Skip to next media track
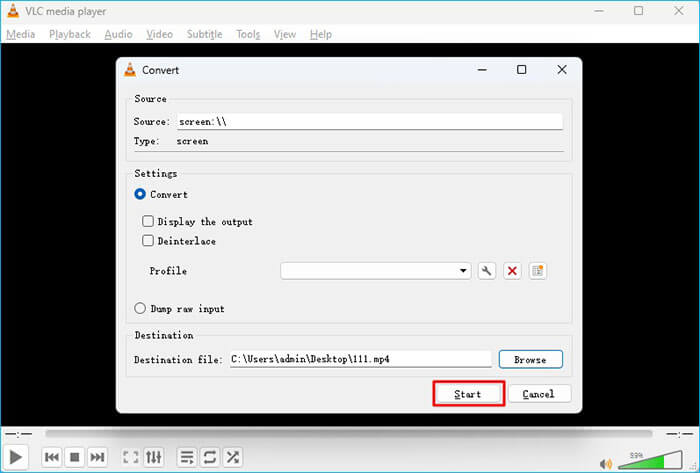The height and width of the screenshot is (473, 700). [97, 457]
